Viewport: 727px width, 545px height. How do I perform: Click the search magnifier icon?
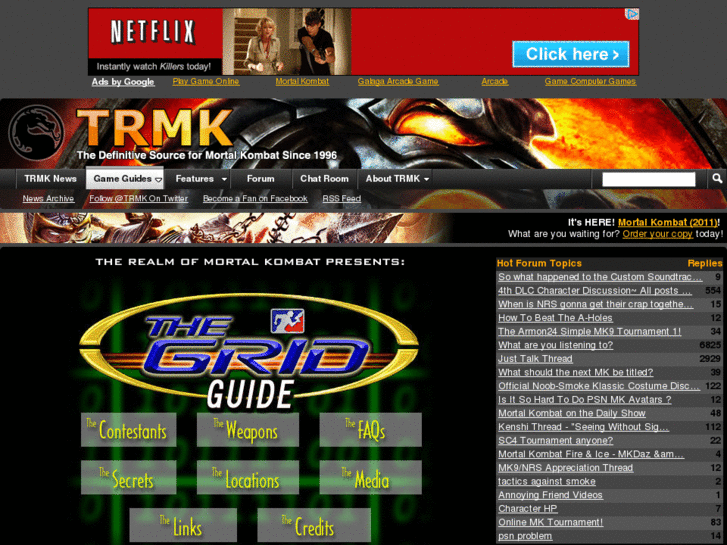(x=717, y=179)
